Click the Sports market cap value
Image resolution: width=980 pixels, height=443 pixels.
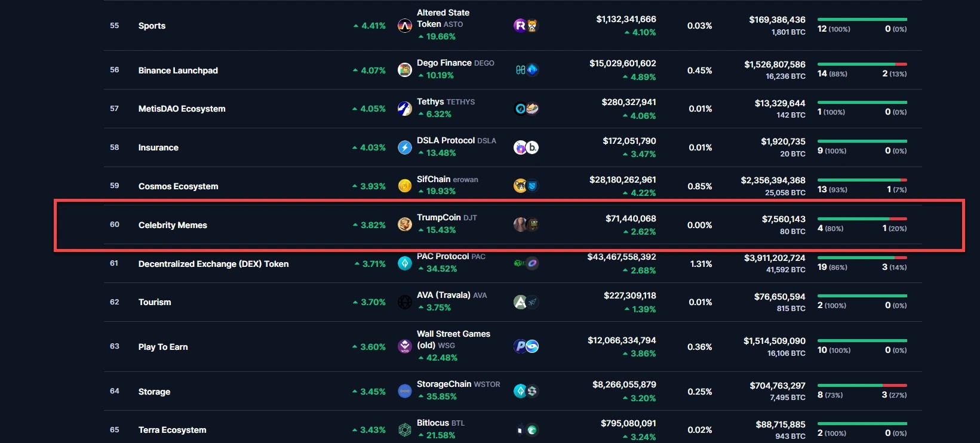click(x=626, y=20)
